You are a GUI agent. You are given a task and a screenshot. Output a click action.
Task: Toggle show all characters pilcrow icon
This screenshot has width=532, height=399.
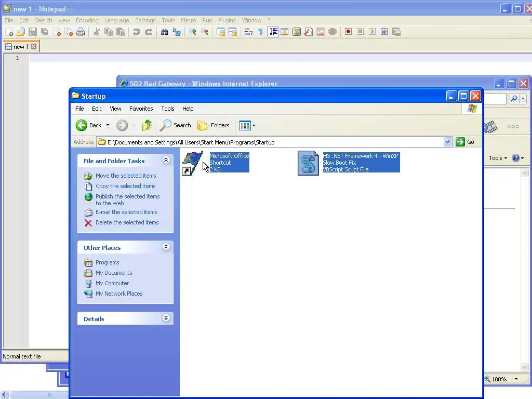point(261,32)
